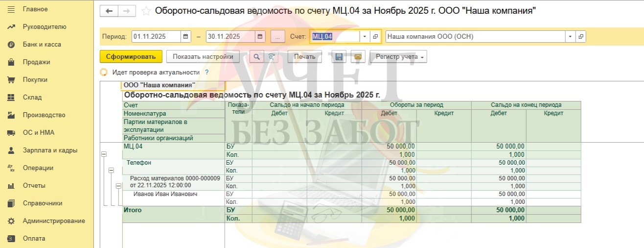
Task: Collapse the Расход материалов document group
Action: [118, 186]
